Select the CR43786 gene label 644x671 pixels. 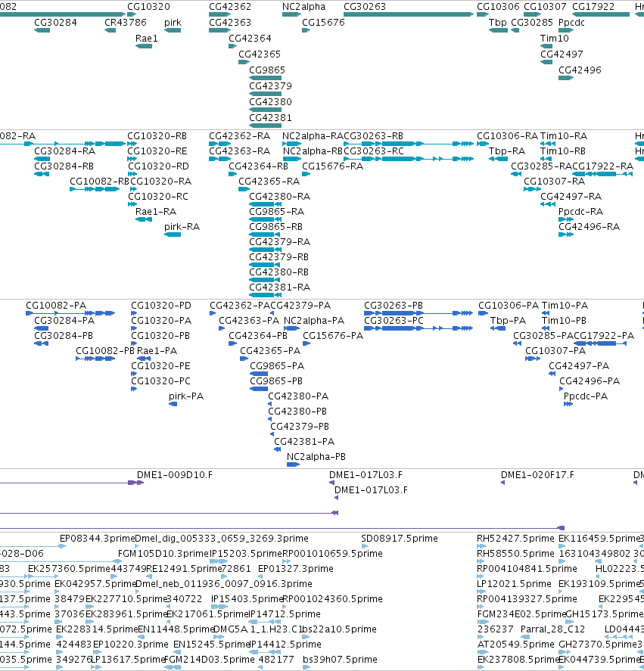126,22
